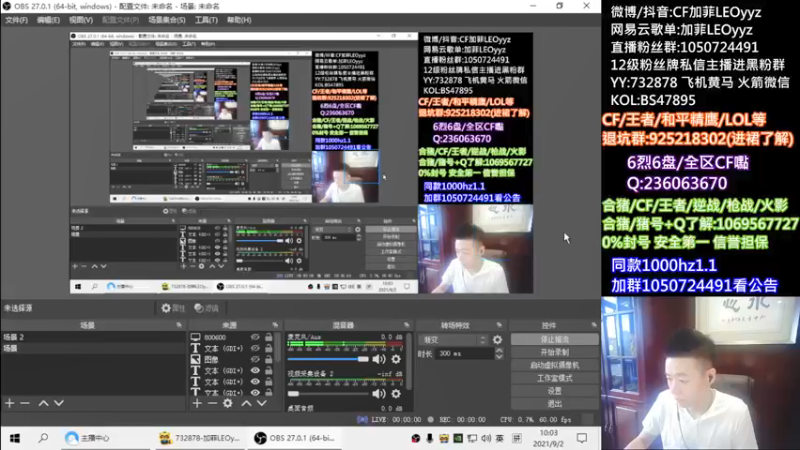Mute 视频采集设备 2 audio with speaker icon
Viewport: 800px width, 450px height.
pyautogui.click(x=379, y=393)
